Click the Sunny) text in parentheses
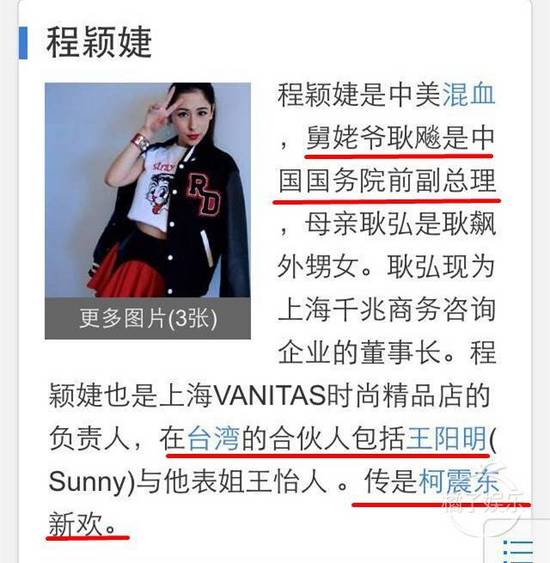Viewport: 550px width, 563px height. pos(92,482)
